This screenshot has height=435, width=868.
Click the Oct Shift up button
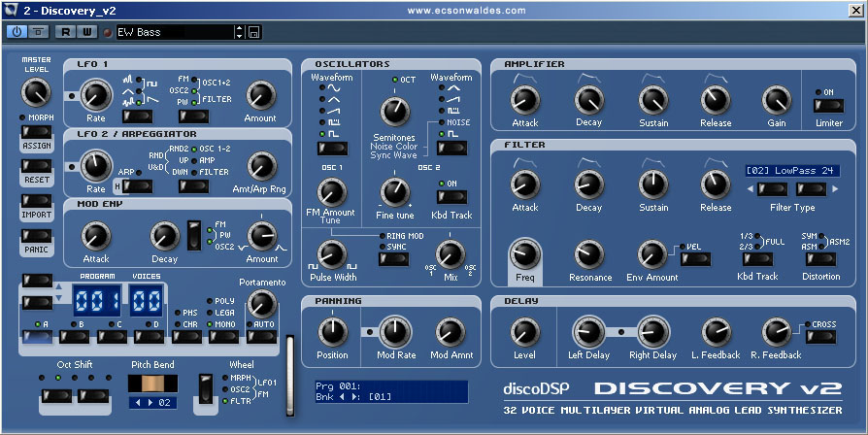93,396
